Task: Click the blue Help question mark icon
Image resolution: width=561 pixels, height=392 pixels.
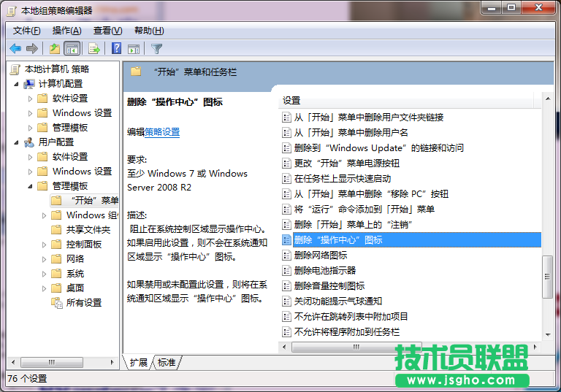Action: pos(116,48)
